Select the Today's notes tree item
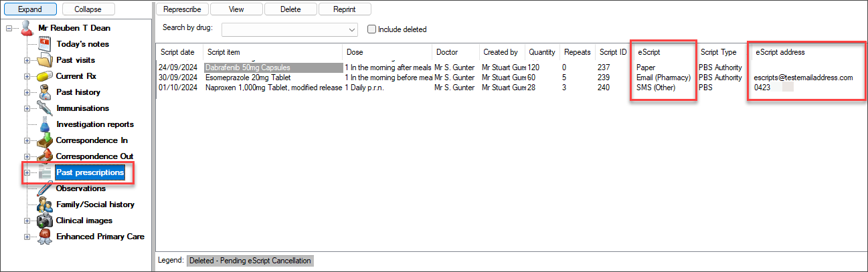 (83, 44)
